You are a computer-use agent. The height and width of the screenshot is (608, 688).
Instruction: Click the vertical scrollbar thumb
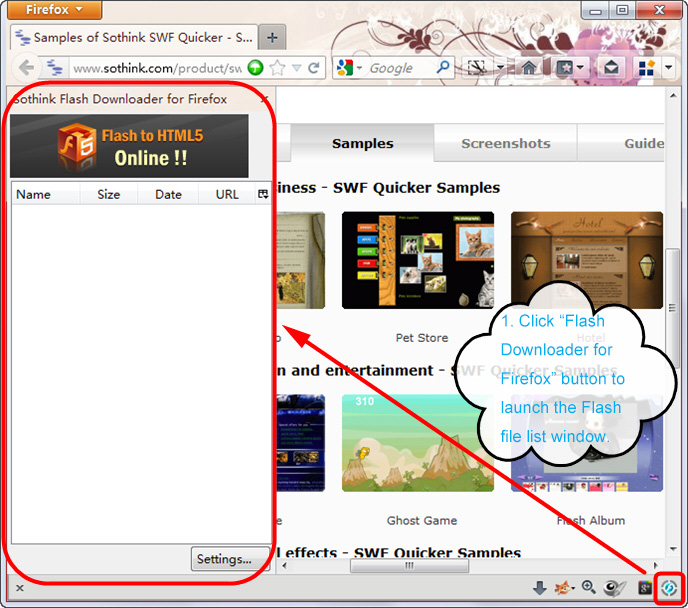point(672,307)
